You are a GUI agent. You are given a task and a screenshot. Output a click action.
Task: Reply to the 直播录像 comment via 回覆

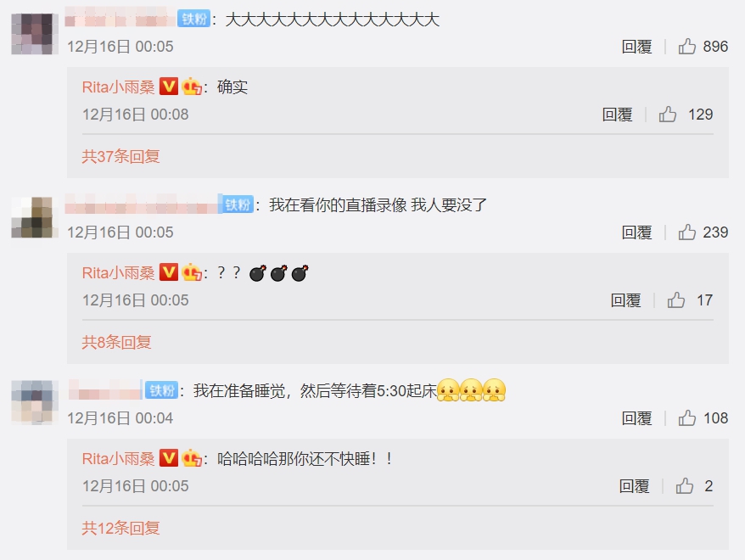pos(636,232)
